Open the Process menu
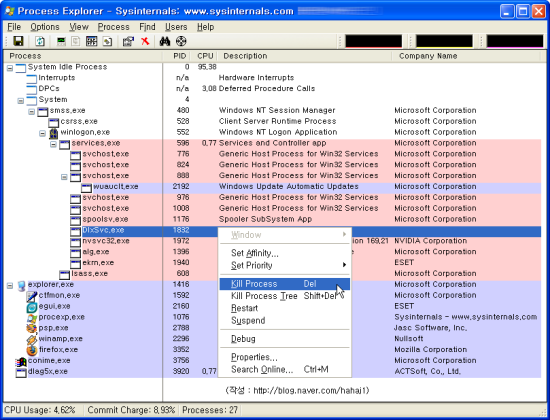 pos(113,27)
